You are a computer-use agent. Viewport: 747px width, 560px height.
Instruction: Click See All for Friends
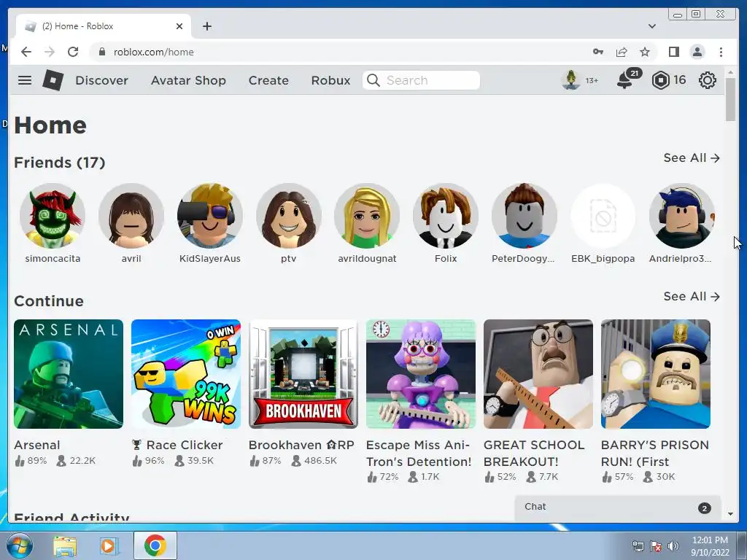(692, 157)
